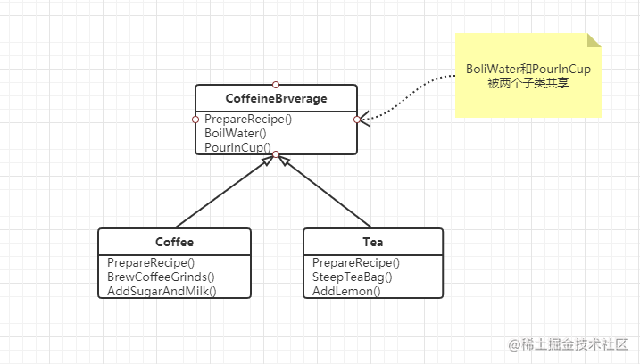Select the yellow sticky note with BoliWater text
Viewport: 640px width, 364px height.
pos(528,76)
